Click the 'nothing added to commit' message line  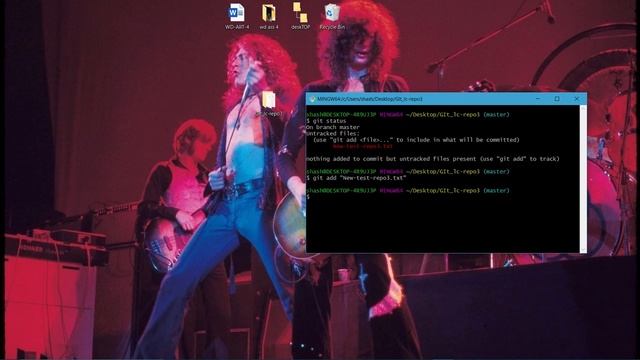[433, 159]
